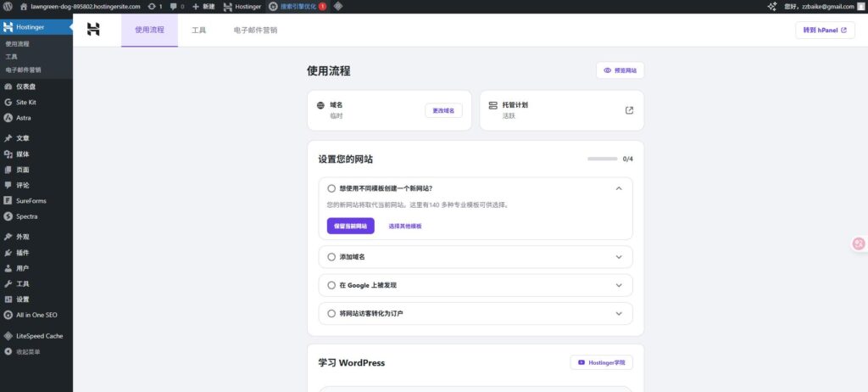The width and height of the screenshot is (868, 392).
Task: Click the sparkle AI icon near account
Action: tap(771, 7)
